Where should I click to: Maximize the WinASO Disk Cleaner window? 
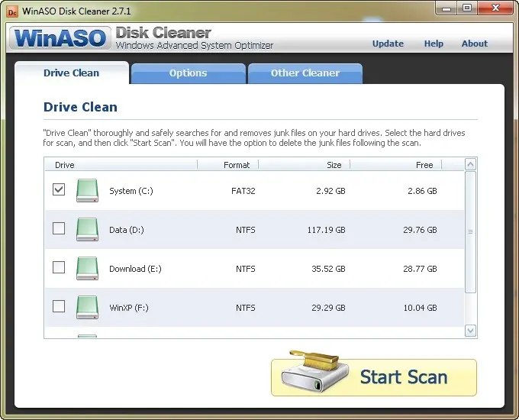pyautogui.click(x=467, y=8)
